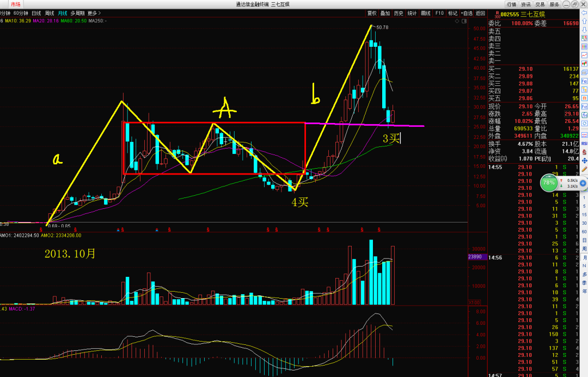The width and height of the screenshot is (588, 377).
Task: Click the down arrow next stock icon
Action: 584,29
